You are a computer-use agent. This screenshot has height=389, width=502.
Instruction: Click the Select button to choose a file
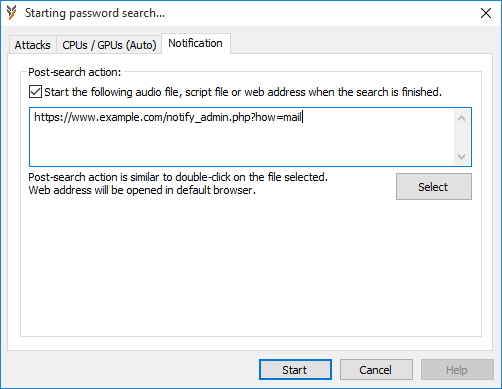tap(434, 187)
